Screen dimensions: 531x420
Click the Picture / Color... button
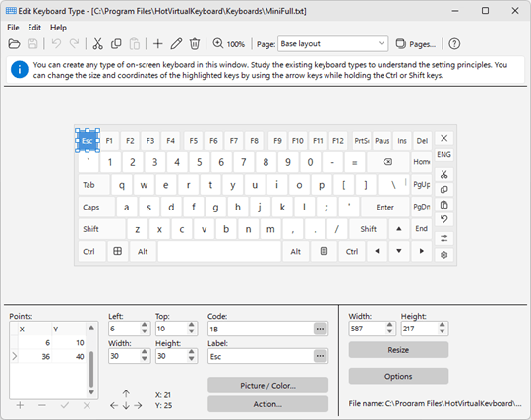pyautogui.click(x=267, y=386)
